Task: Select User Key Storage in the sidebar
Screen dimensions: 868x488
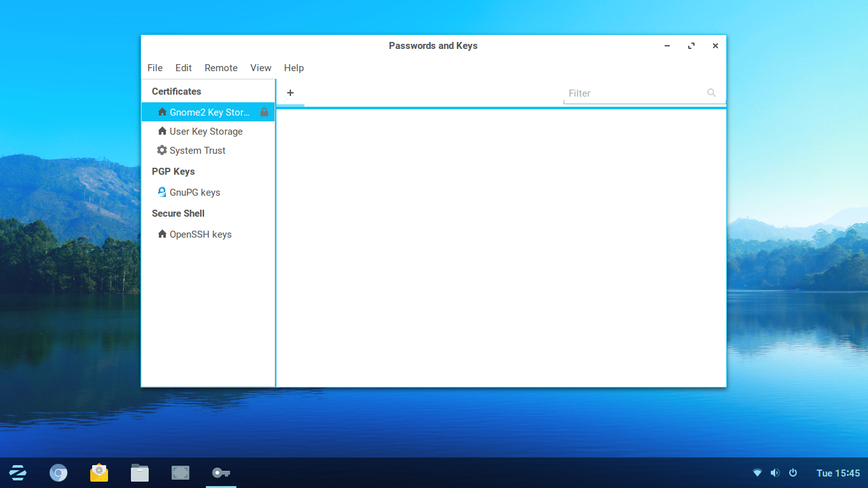Action: point(206,132)
